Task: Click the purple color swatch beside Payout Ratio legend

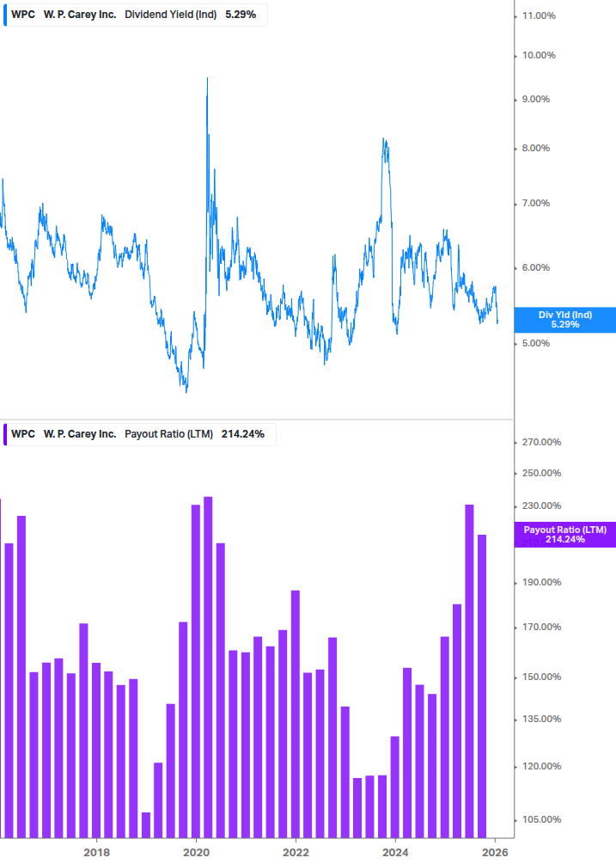Action: [x=4, y=434]
